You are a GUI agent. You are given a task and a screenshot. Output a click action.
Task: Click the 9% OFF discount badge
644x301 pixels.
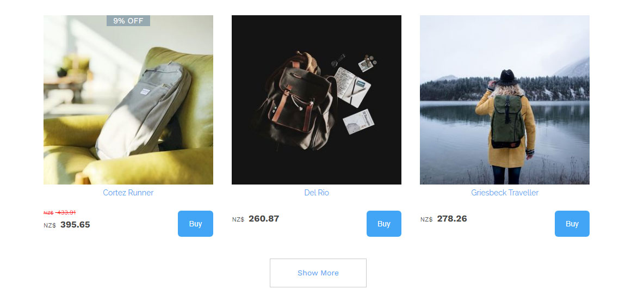(128, 21)
